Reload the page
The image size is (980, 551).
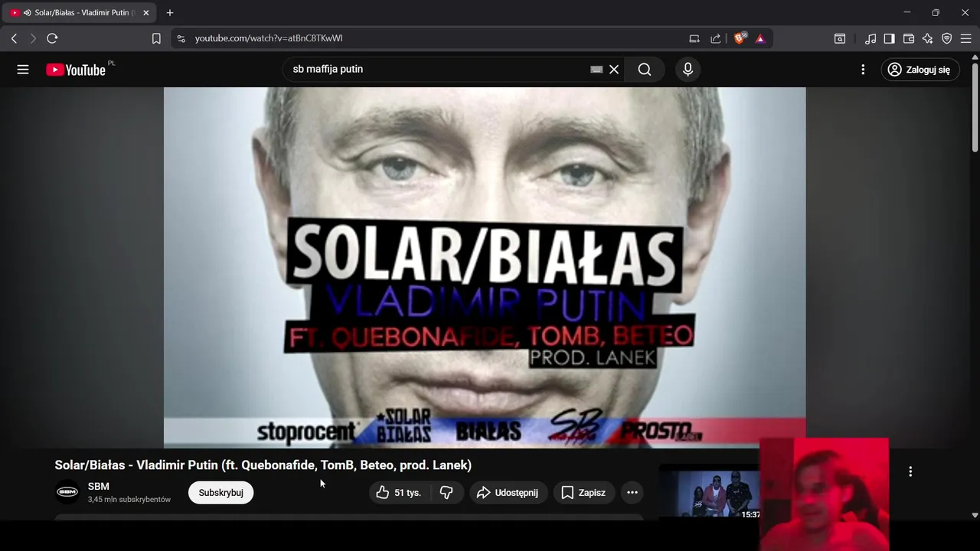(52, 38)
